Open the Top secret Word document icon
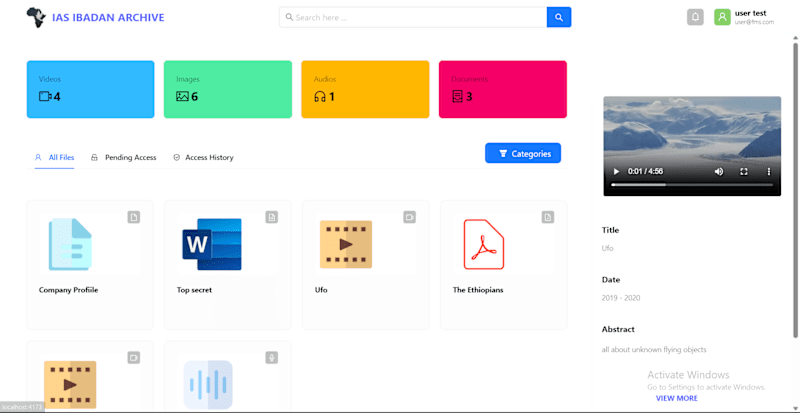The height and width of the screenshot is (413, 800). 212,244
